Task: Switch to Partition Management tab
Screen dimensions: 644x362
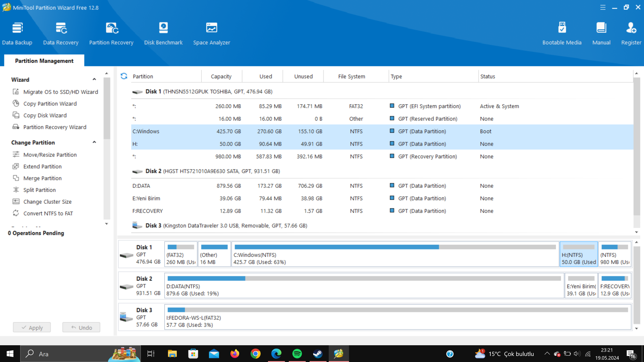Action: [x=44, y=61]
